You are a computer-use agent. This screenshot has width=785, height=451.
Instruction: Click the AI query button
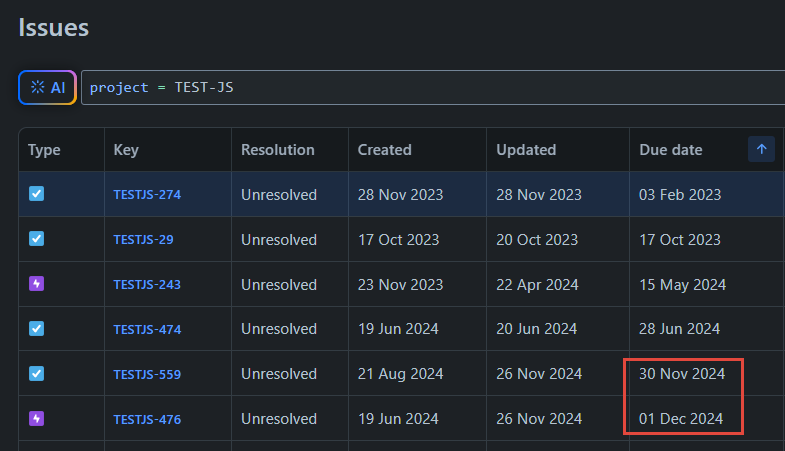click(48, 87)
